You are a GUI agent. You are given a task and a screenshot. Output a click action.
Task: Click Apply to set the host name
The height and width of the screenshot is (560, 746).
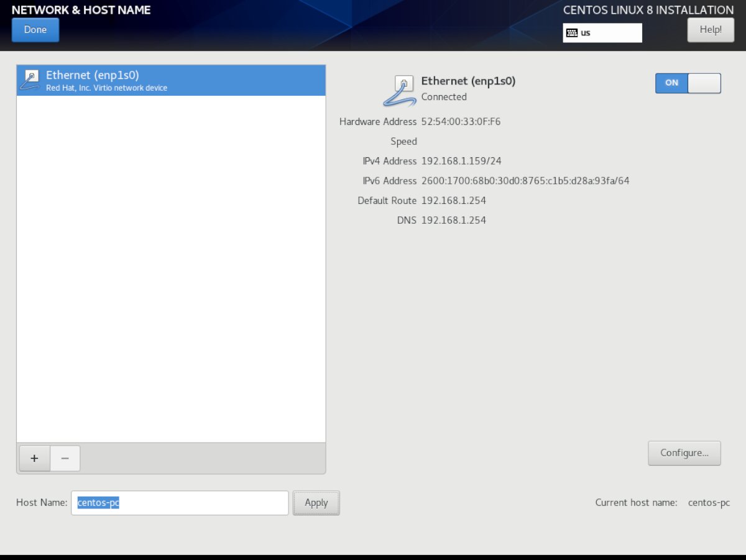coord(316,503)
